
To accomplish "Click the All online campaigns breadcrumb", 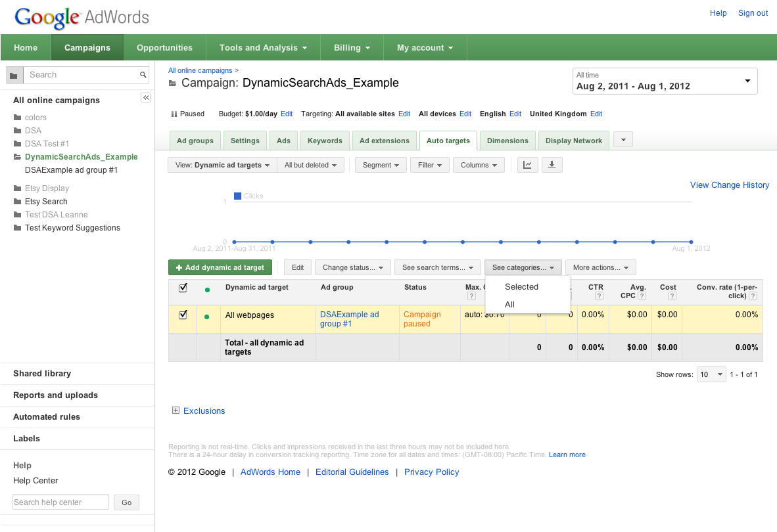I will (x=200, y=70).
